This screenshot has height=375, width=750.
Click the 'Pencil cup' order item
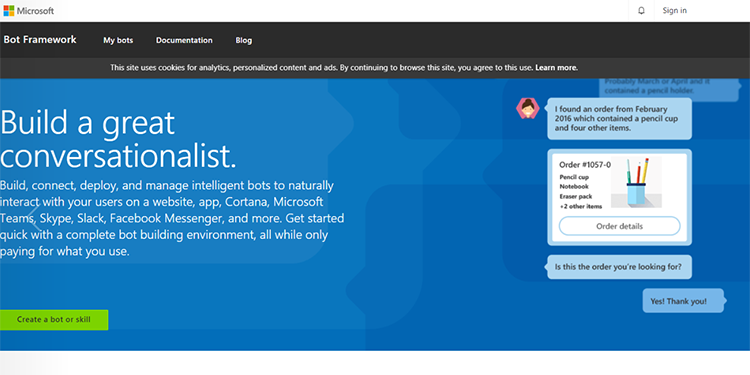click(x=574, y=177)
